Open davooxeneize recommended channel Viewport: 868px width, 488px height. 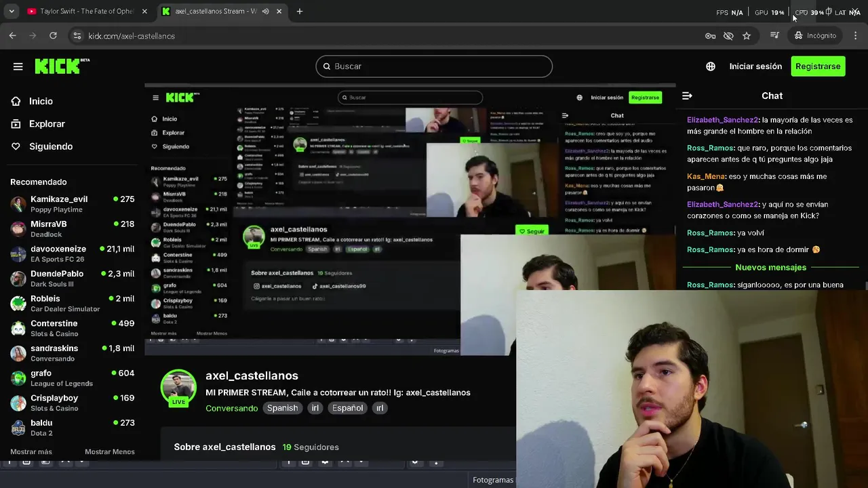(72, 253)
